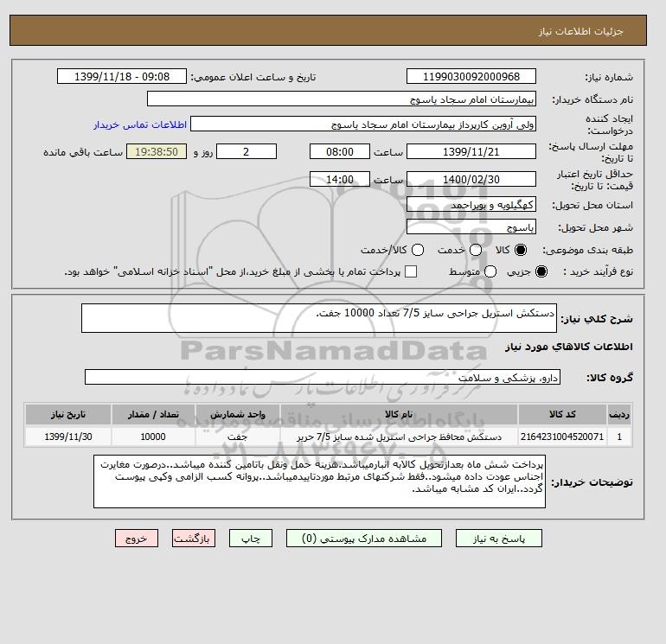Click row number cell 1
This screenshot has width=666, height=644.
619,437
